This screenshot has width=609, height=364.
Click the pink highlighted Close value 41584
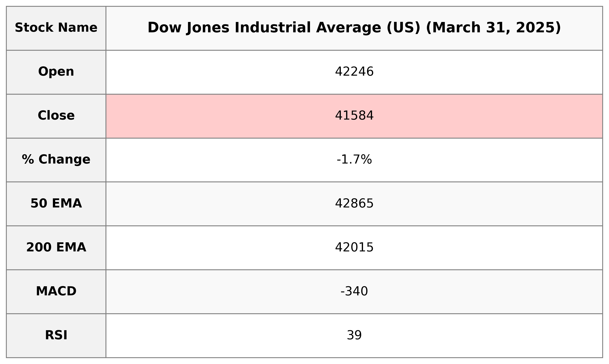tap(354, 116)
